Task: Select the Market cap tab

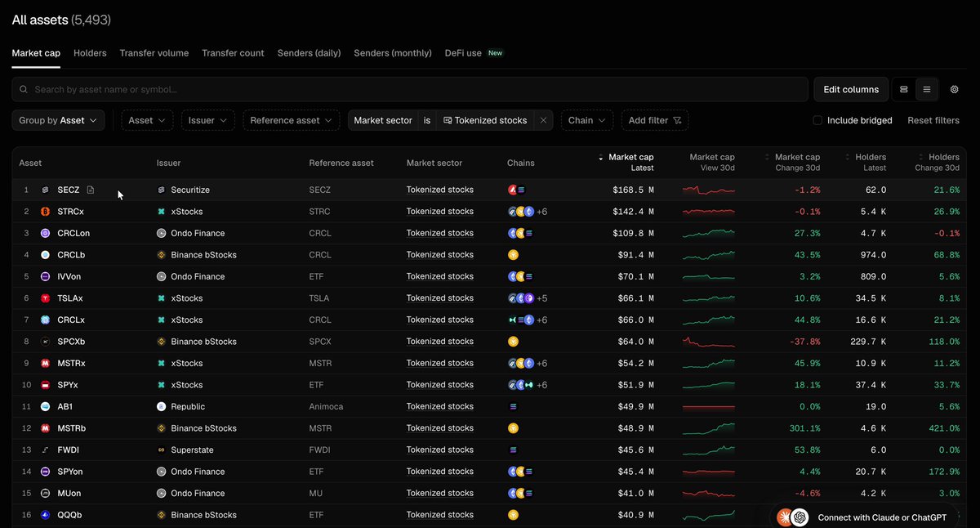Action: click(36, 53)
